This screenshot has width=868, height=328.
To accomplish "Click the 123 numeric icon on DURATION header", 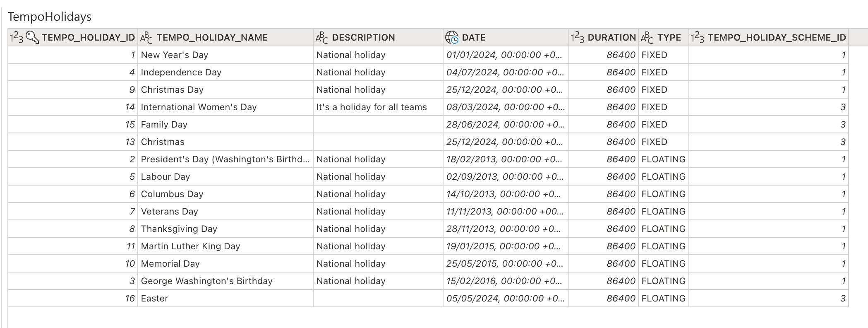I will 578,36.
